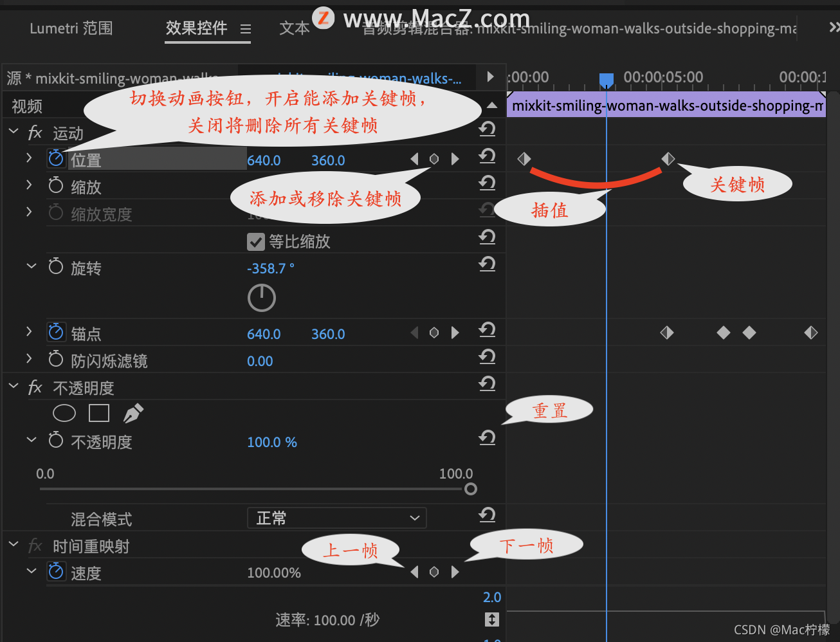Click the velocity graph vertical resize icon
840x642 pixels.
point(492,619)
